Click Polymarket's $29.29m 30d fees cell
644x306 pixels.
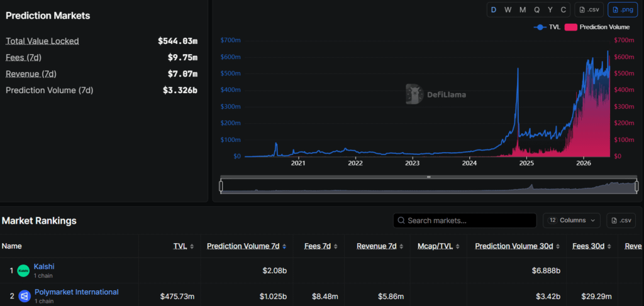[x=597, y=296]
